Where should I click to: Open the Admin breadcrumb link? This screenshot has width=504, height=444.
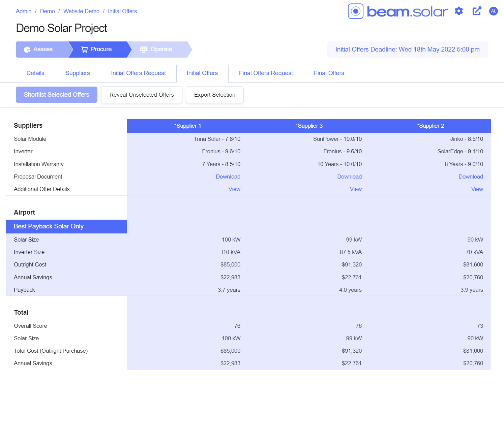[24, 11]
